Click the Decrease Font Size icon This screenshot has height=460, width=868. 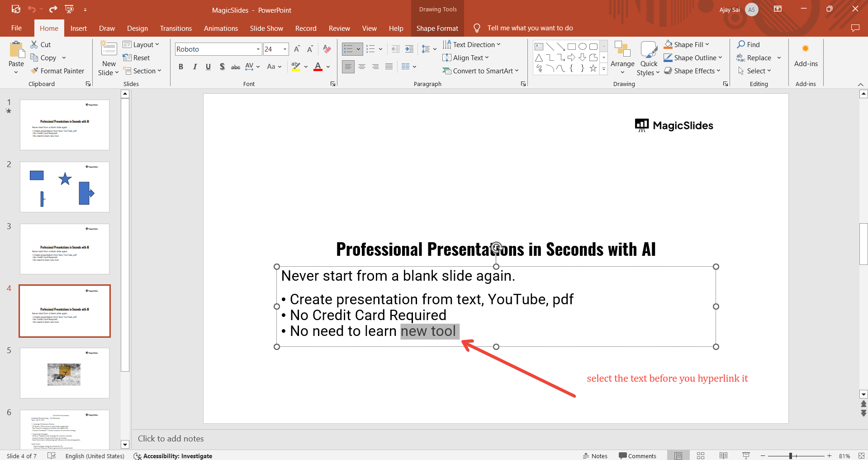310,49
